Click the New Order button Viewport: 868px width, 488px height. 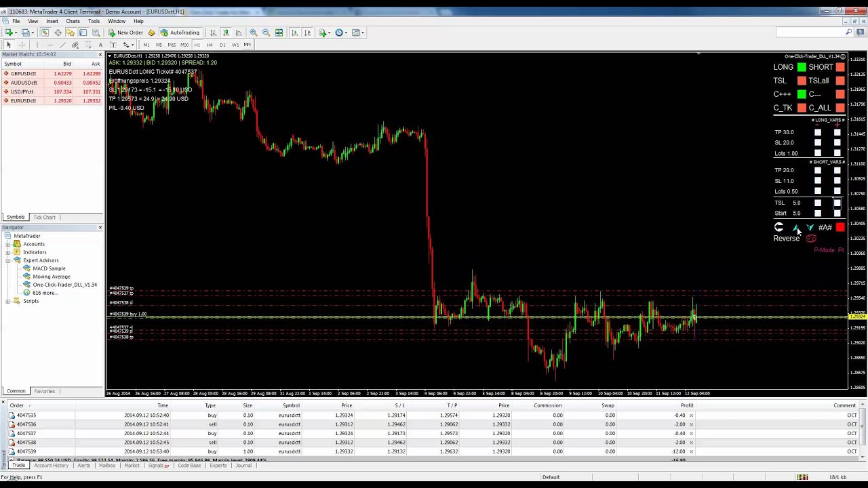tap(125, 33)
